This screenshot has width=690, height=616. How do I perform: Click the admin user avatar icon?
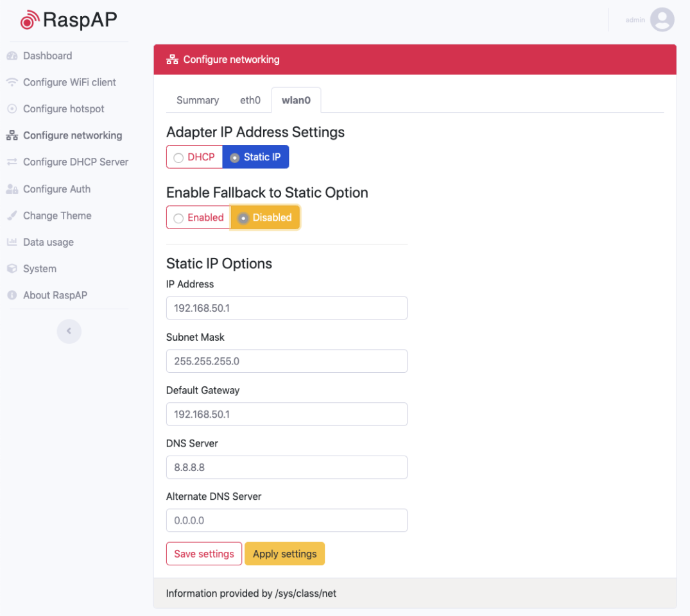tap(662, 20)
